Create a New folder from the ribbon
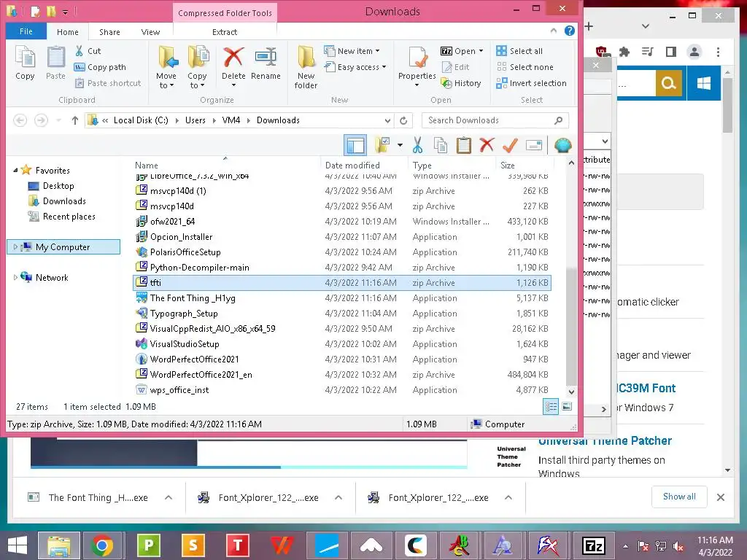This screenshot has height=560, width=747. pyautogui.click(x=306, y=67)
